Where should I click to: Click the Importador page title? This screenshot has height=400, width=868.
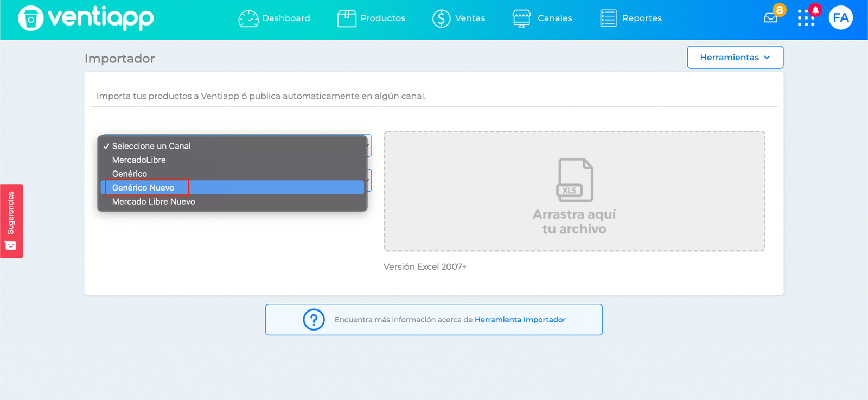pos(119,59)
